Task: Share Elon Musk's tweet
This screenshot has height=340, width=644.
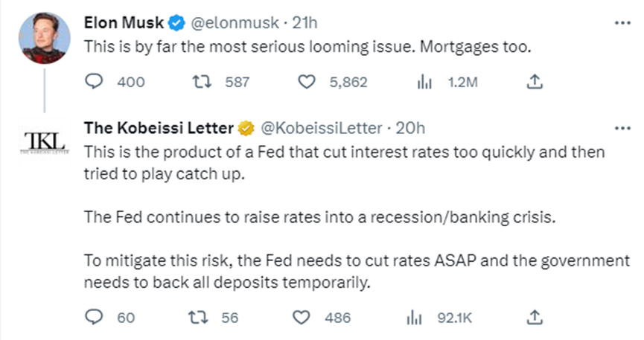Action: click(533, 83)
